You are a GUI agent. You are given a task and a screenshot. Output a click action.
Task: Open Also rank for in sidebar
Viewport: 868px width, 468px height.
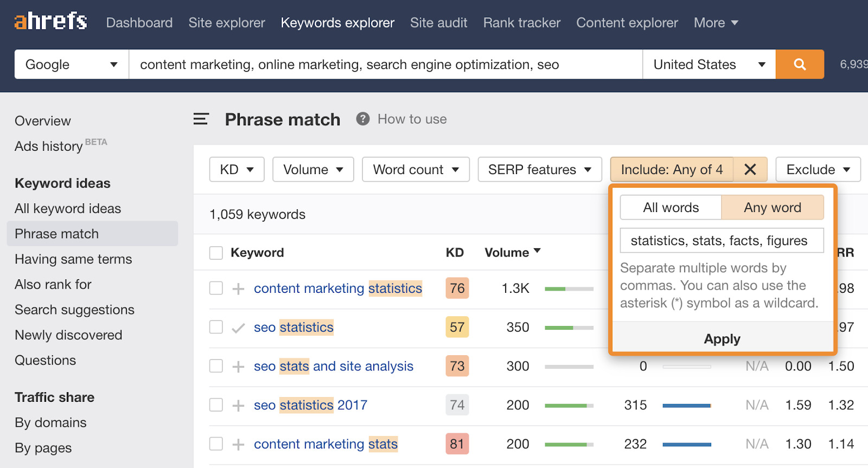53,285
